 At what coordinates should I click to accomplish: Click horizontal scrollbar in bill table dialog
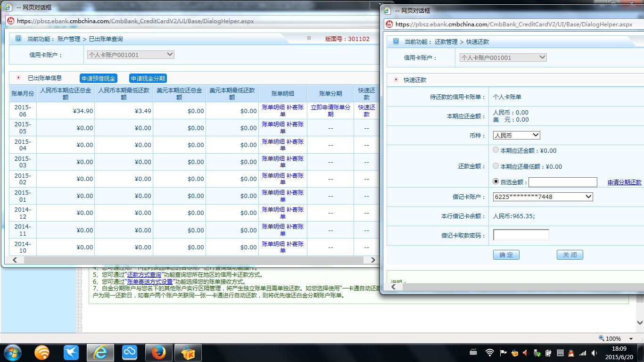coord(193,260)
